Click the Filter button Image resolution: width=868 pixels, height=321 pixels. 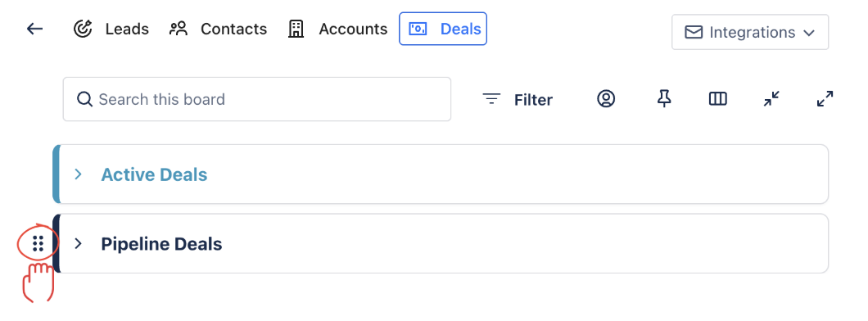point(518,100)
